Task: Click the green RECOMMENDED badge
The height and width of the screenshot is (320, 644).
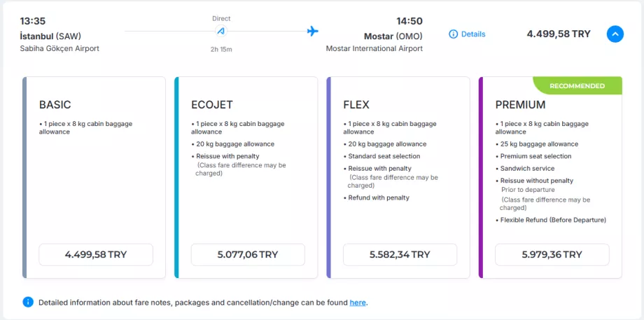Action: pos(577,86)
